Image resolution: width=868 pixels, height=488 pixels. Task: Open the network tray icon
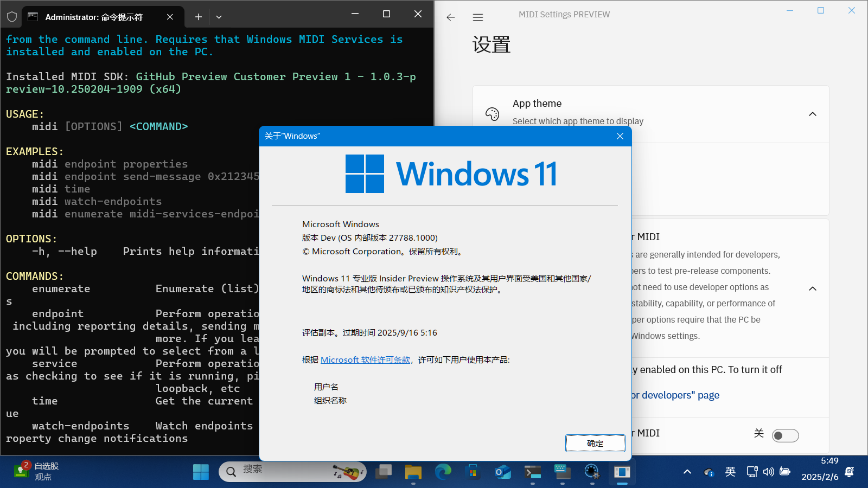(x=752, y=472)
